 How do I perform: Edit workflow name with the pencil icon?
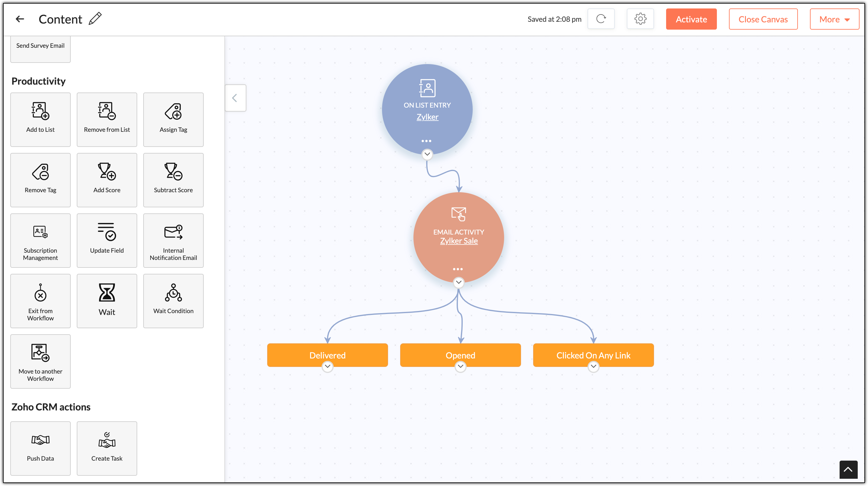95,18
